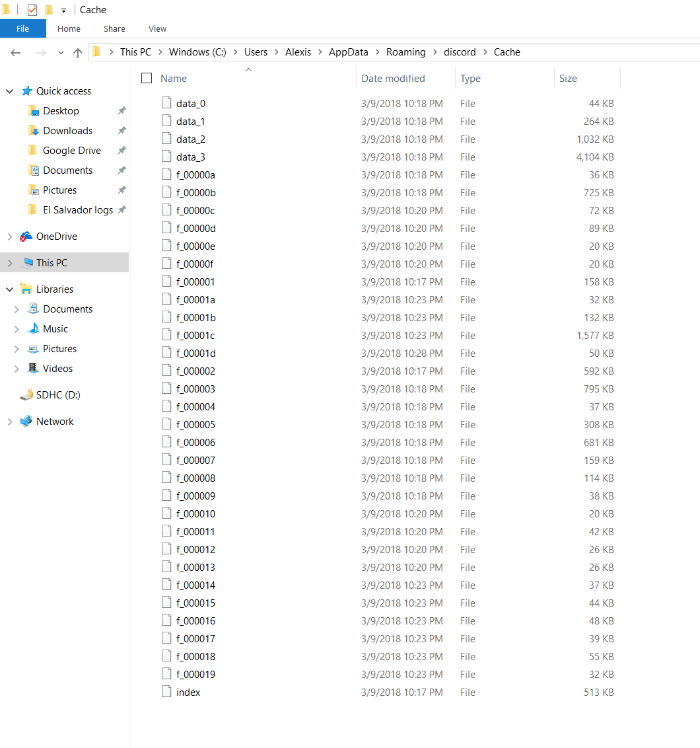Click Users in the address breadcrumb
700x748 pixels.
click(x=256, y=52)
